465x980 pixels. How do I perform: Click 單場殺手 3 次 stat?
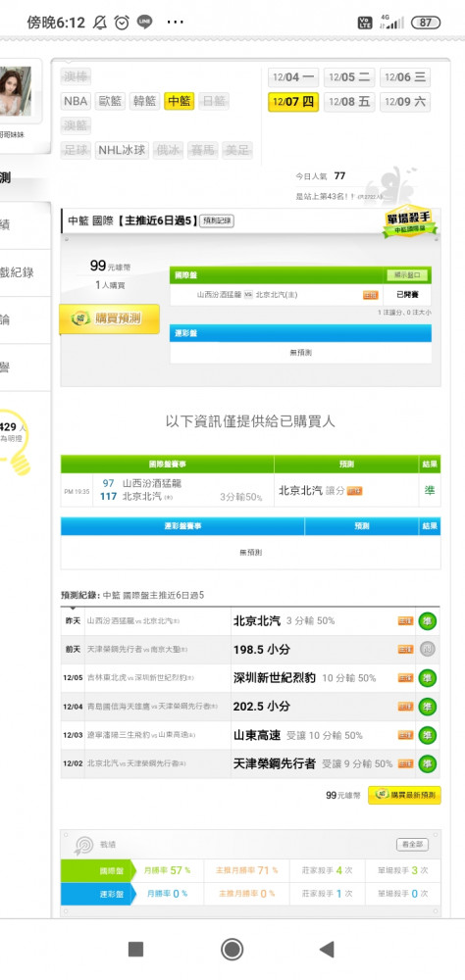pyautogui.click(x=403, y=870)
